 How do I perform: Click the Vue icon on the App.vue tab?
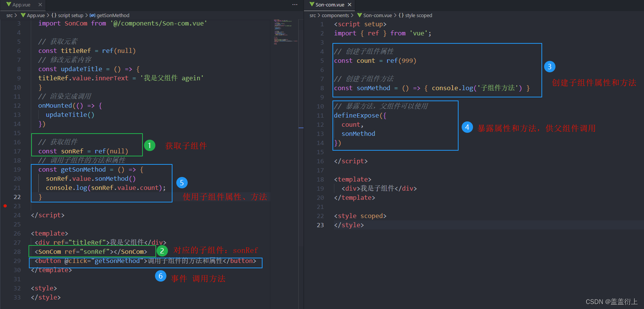[x=9, y=5]
